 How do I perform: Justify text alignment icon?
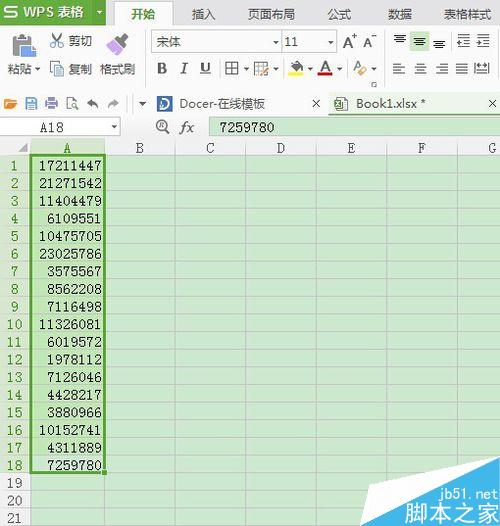click(462, 69)
